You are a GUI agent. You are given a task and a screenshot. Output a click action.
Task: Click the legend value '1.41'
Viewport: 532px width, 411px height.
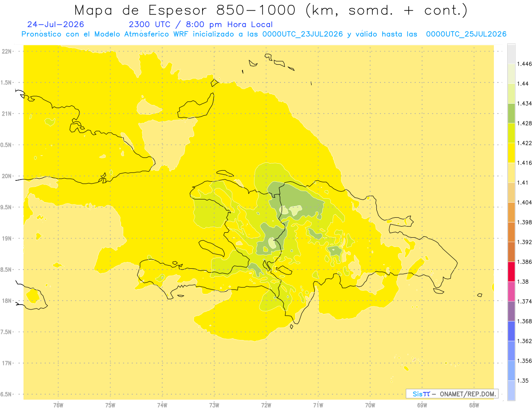pos(523,183)
